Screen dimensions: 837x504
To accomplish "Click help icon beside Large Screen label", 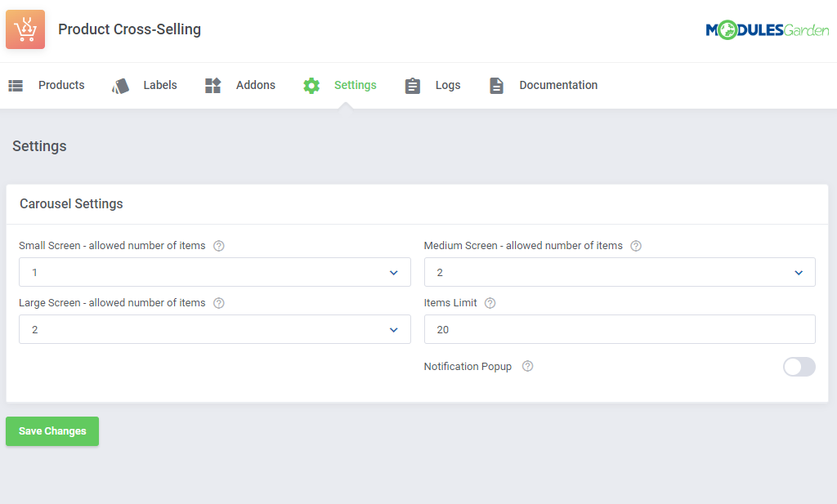I will pyautogui.click(x=219, y=303).
